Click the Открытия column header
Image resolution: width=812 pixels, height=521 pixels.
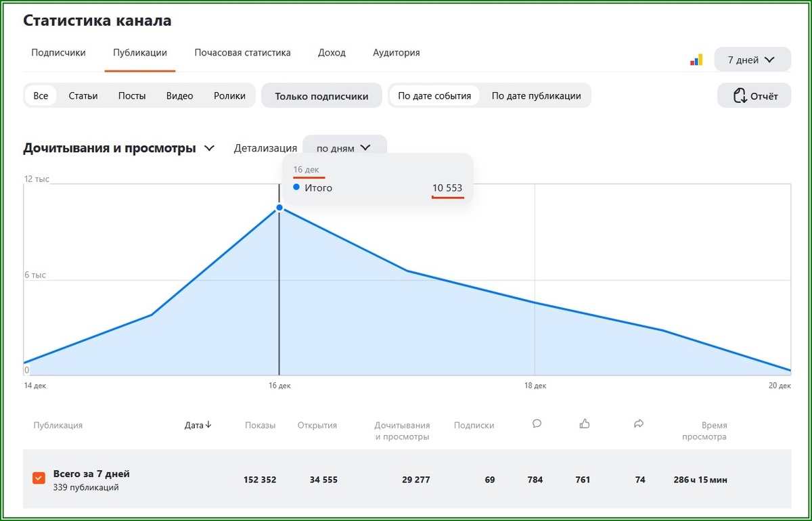[x=317, y=425]
